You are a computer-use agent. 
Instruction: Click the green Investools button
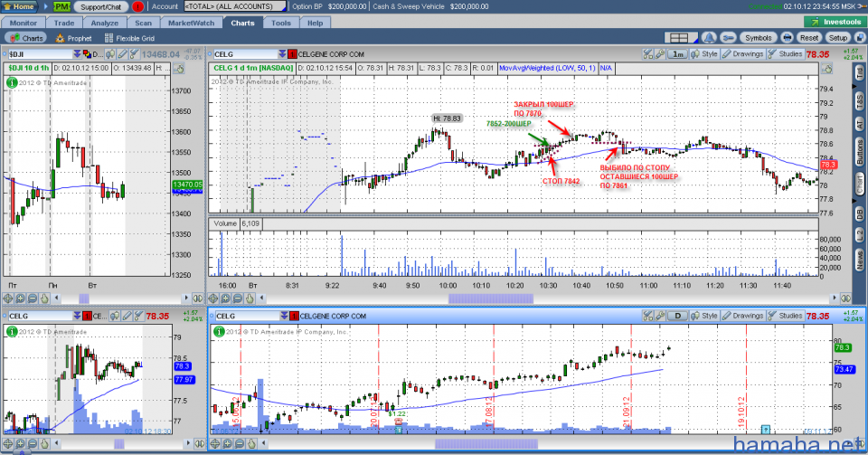pyautogui.click(x=835, y=22)
